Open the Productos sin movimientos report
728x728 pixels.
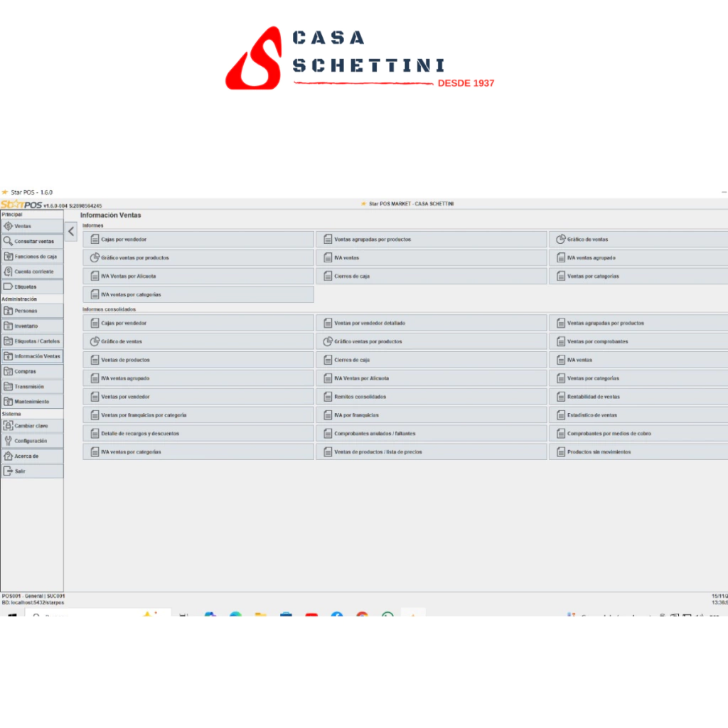coord(599,452)
